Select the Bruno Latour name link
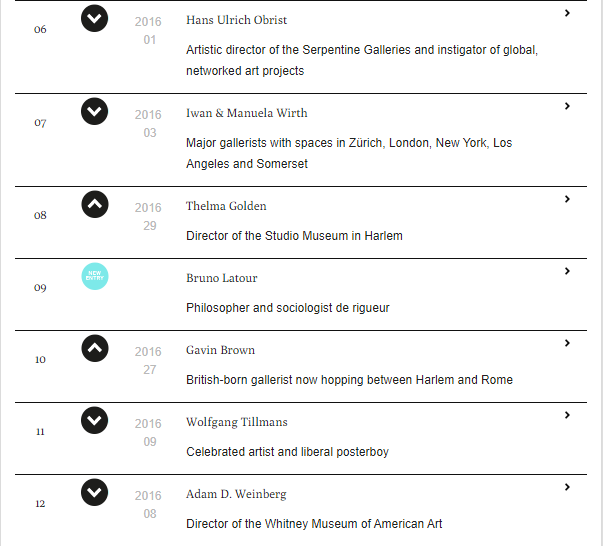Viewport: 603px width, 546px height. 221,279
